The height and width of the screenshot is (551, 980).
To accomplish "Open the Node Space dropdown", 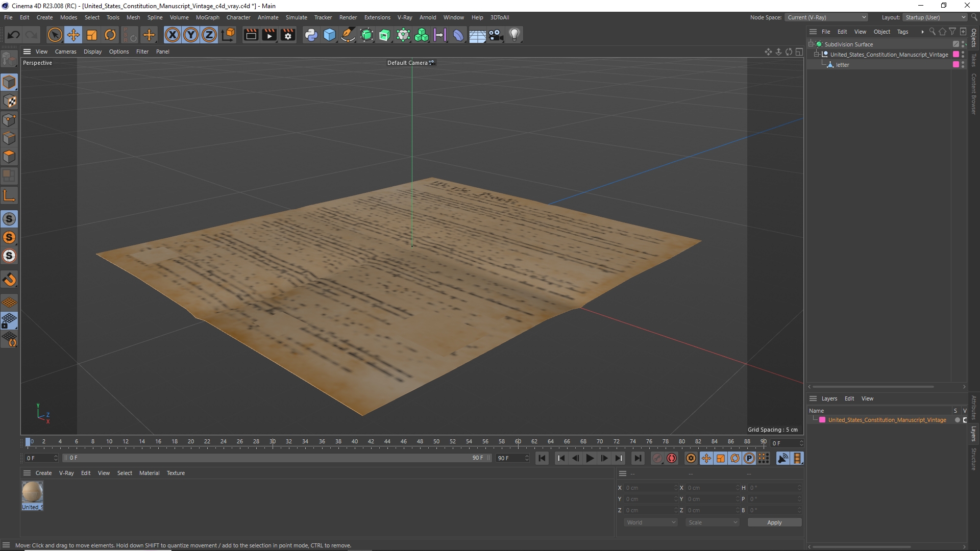I will 826,17.
